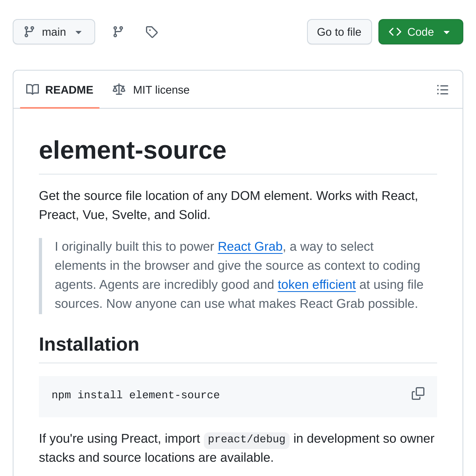Viewport: 476px width, 476px height.
Task: Click the element-source heading
Action: pyautogui.click(x=132, y=151)
